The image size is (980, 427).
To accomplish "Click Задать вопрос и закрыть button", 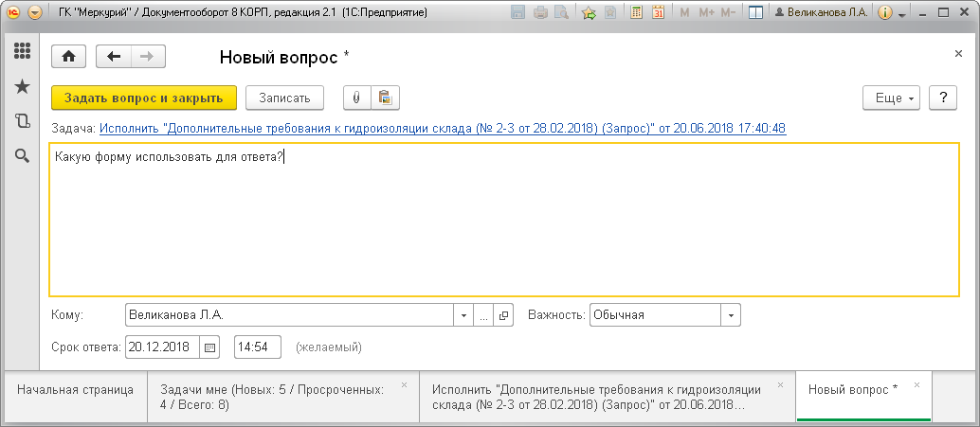I will [144, 98].
